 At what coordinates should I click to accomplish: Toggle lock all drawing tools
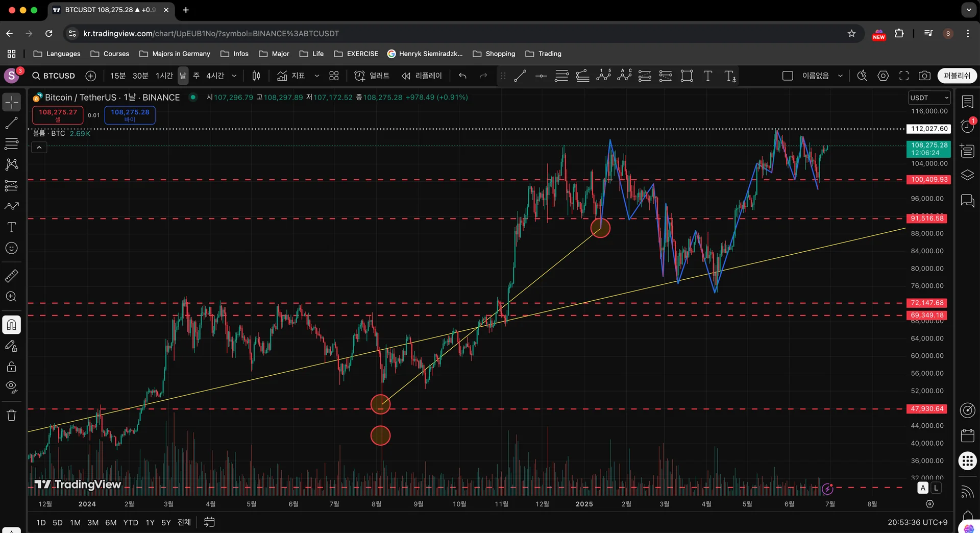(11, 367)
